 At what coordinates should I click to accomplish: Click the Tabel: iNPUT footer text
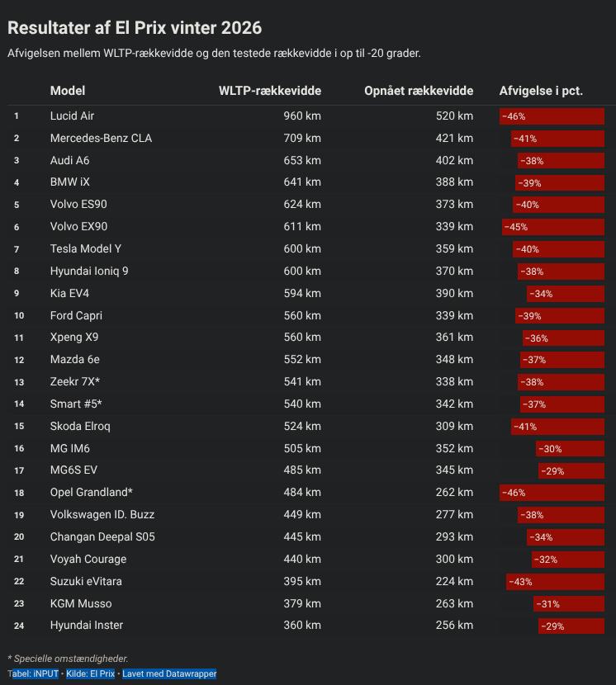pyautogui.click(x=34, y=674)
